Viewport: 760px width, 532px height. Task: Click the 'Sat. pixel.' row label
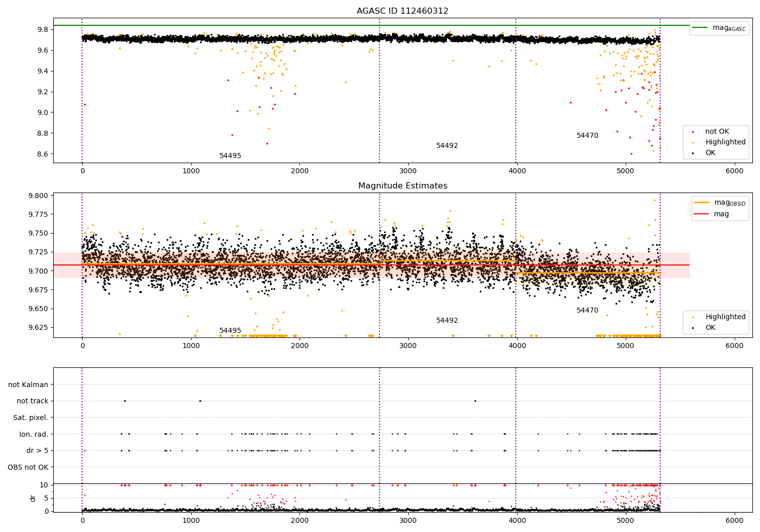[30, 417]
